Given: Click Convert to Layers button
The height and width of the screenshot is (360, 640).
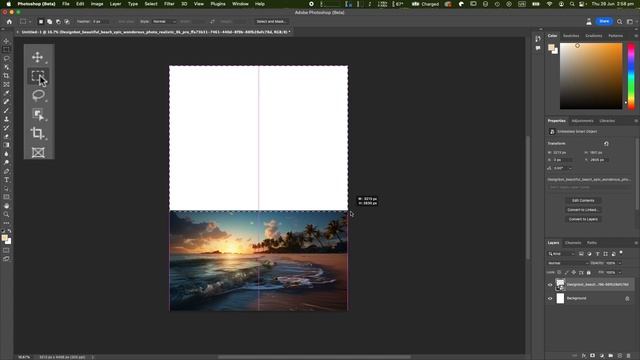Looking at the screenshot, I should click(583, 219).
